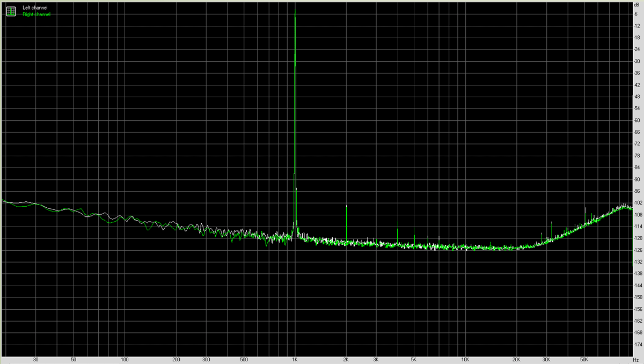
Task: Click the Hz unit label on axis
Action: [636, 359]
